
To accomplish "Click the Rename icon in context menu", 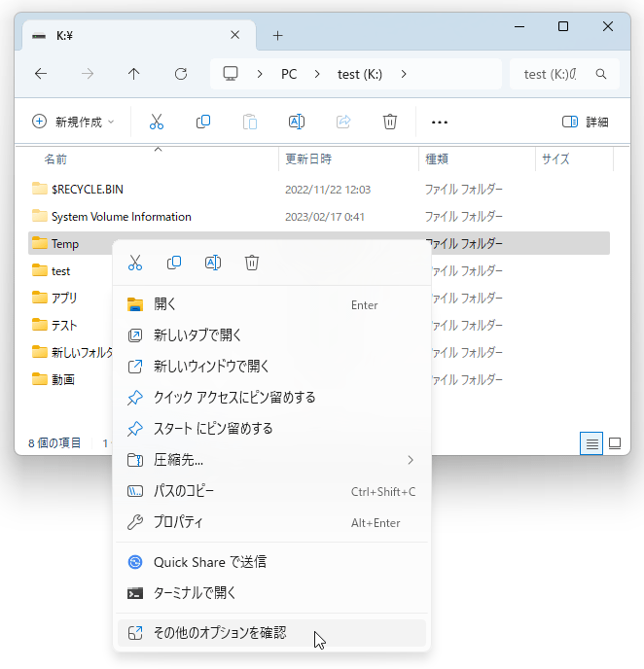I will point(213,263).
